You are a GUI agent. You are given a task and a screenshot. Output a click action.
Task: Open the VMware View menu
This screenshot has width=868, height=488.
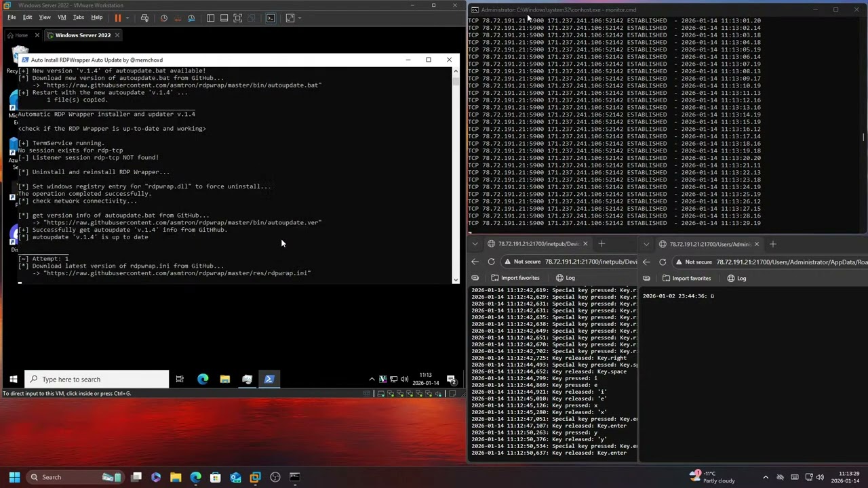tap(45, 17)
